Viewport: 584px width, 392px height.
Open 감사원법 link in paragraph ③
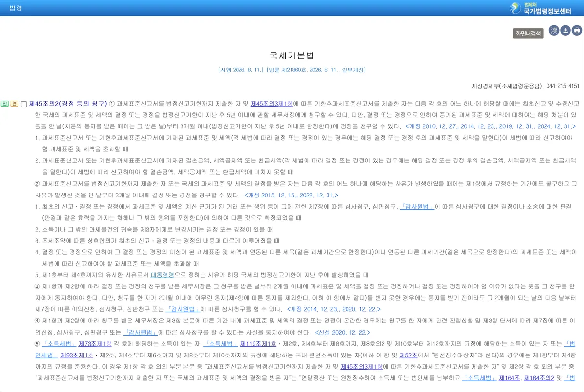[182, 309]
